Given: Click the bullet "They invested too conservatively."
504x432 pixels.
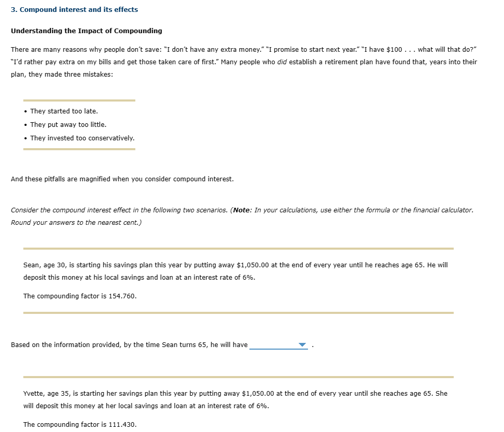Looking at the screenshot, I should (82, 138).
